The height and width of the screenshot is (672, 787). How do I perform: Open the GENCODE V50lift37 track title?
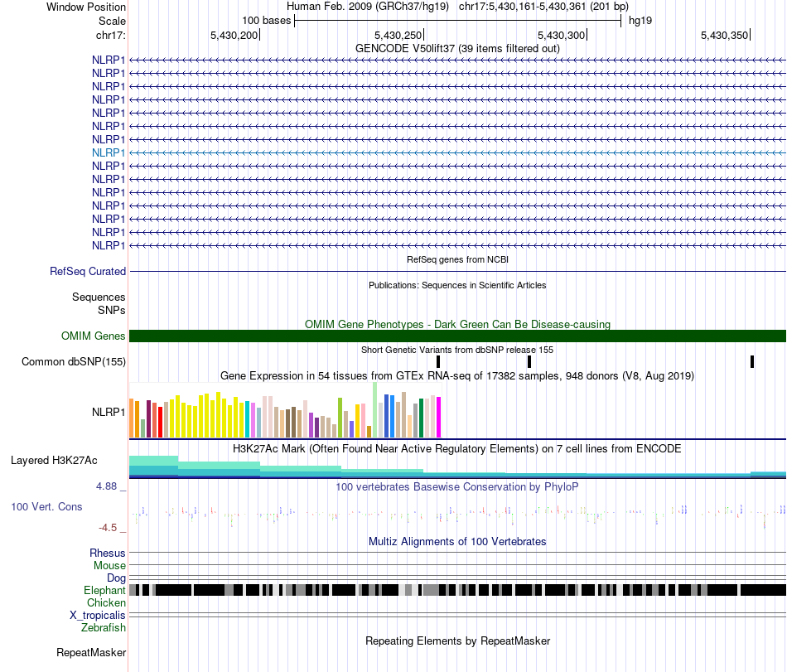tap(457, 49)
